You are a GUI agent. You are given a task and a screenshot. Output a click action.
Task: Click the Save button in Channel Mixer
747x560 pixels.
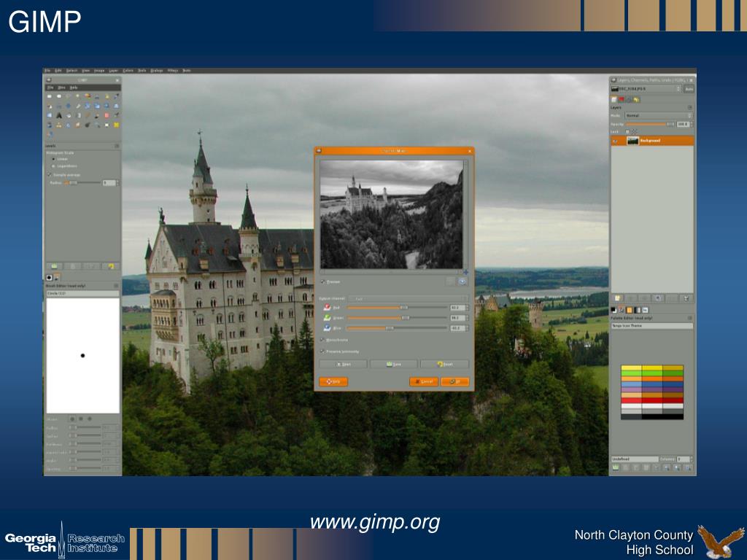coord(393,365)
